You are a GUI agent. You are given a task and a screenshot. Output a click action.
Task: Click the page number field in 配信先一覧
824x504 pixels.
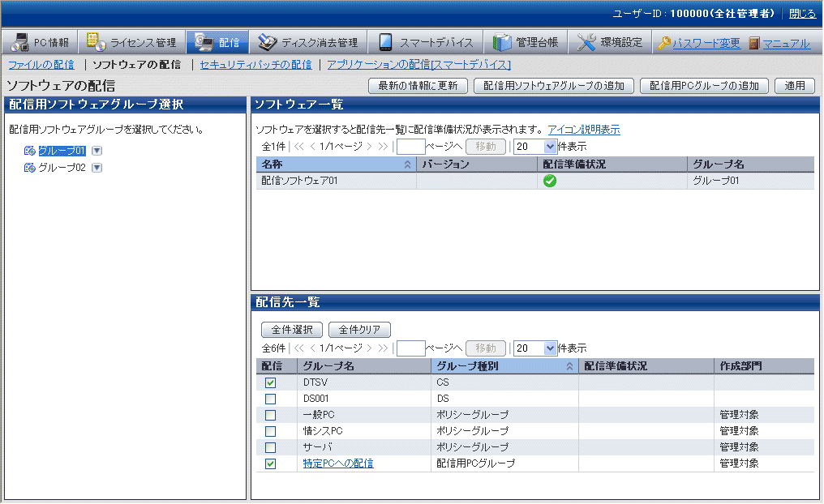point(411,348)
